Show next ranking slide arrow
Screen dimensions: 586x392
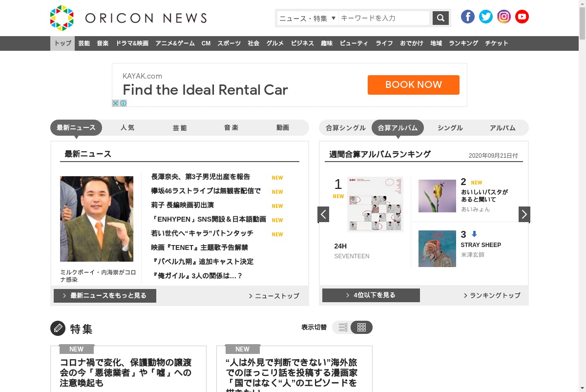pos(524,214)
